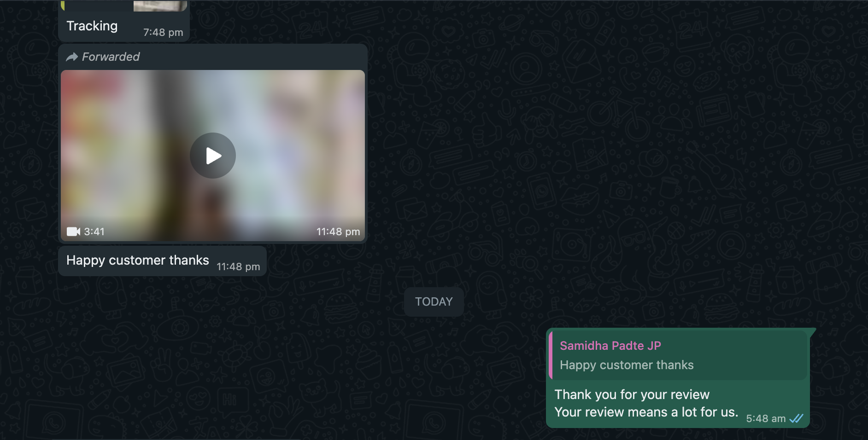
Task: Click the blue double-check read receipt
Action: (x=796, y=418)
